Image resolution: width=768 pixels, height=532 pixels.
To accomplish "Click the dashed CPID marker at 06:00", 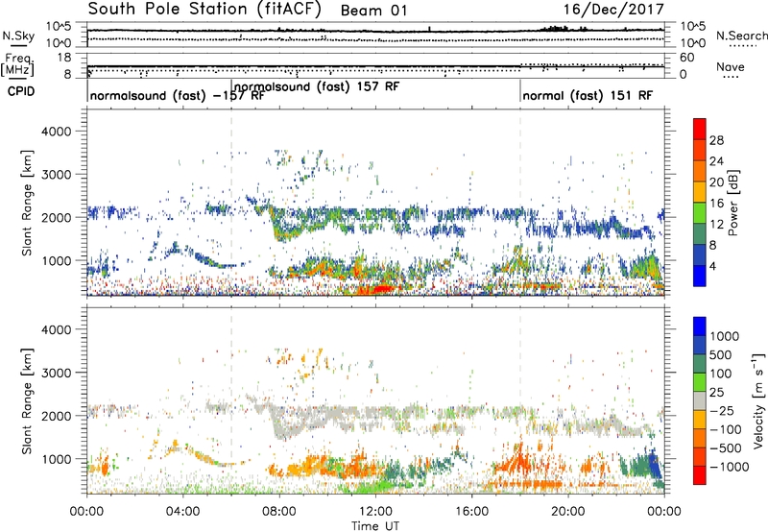I will [x=231, y=202].
